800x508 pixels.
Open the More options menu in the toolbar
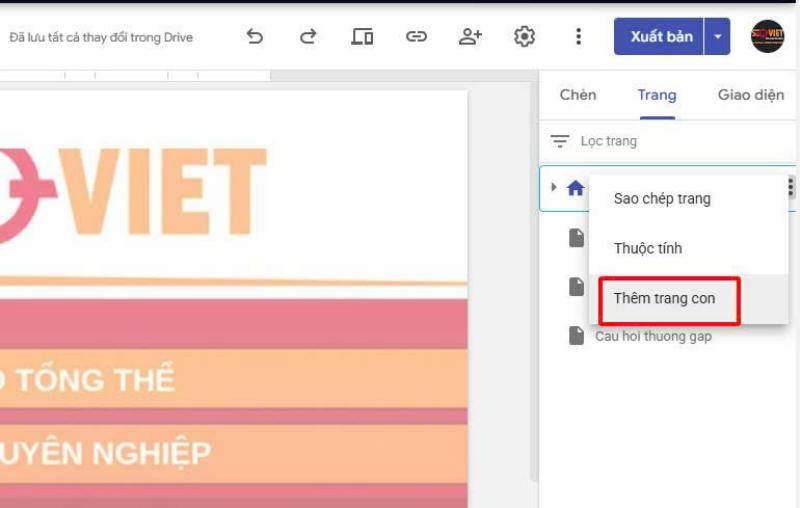tap(578, 36)
